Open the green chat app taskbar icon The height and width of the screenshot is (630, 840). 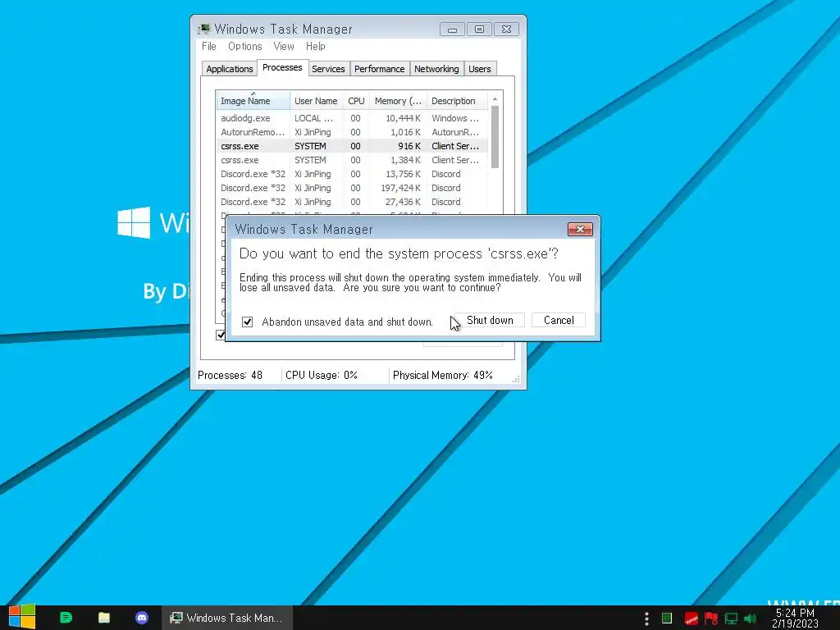[x=66, y=618]
